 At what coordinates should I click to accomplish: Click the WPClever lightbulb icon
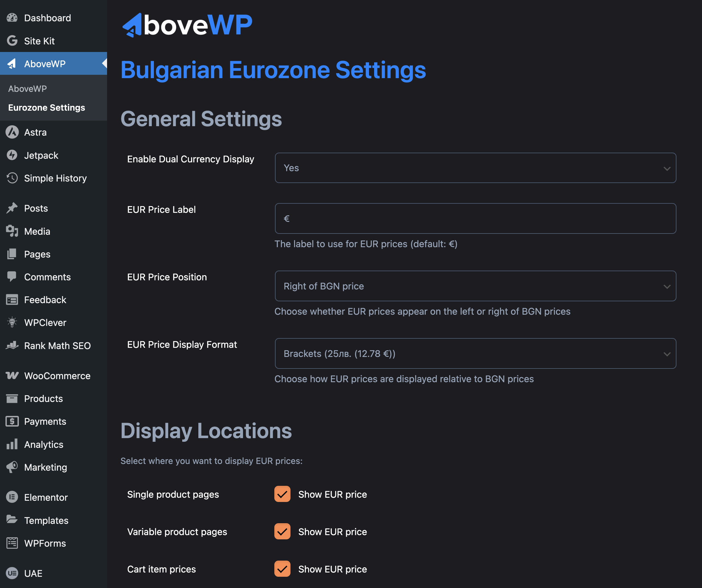pos(12,322)
